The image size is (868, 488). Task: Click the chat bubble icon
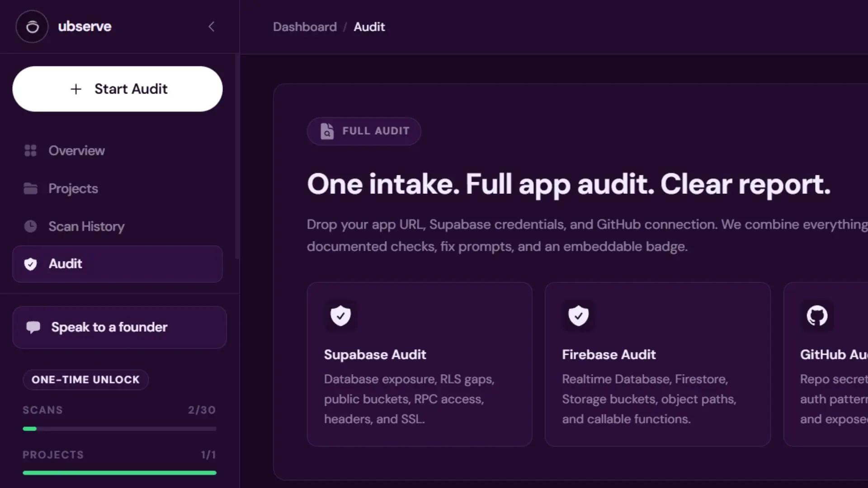(33, 327)
